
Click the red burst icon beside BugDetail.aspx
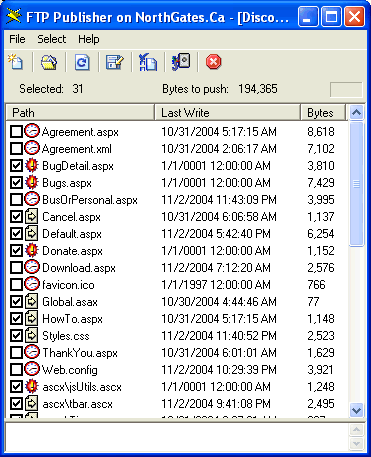tap(32, 165)
